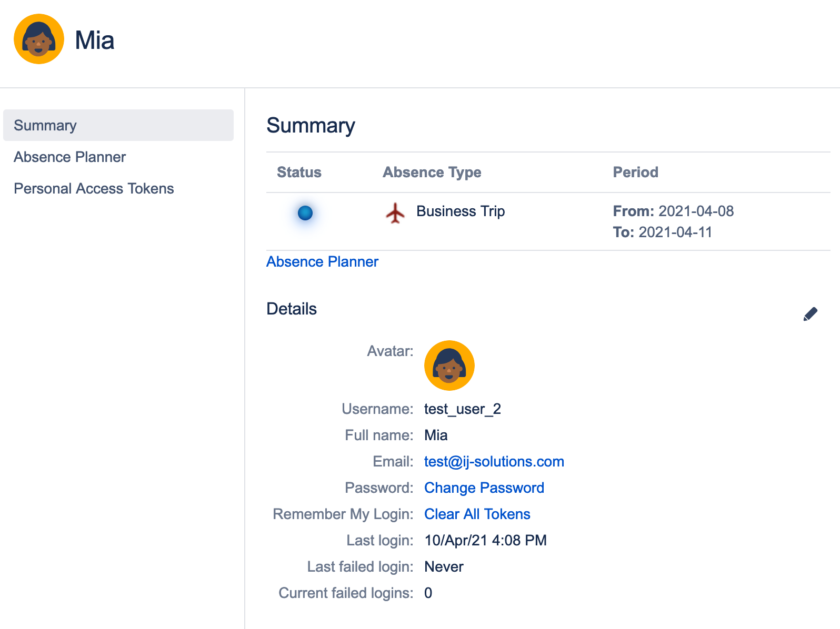Open Personal Access Tokens in the sidebar
The image size is (840, 629).
coord(94,188)
